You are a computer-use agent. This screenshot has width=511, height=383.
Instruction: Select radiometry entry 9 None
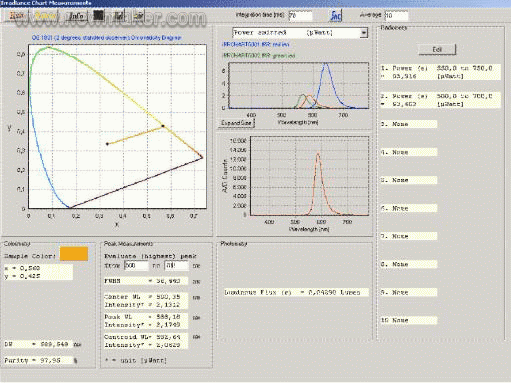[408, 292]
